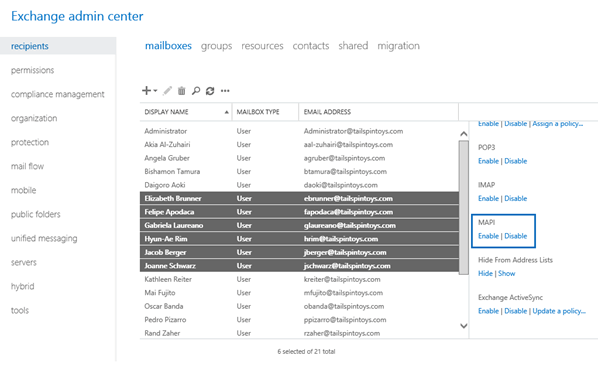Open the resources tab
This screenshot has width=598, height=369.
coord(262,46)
